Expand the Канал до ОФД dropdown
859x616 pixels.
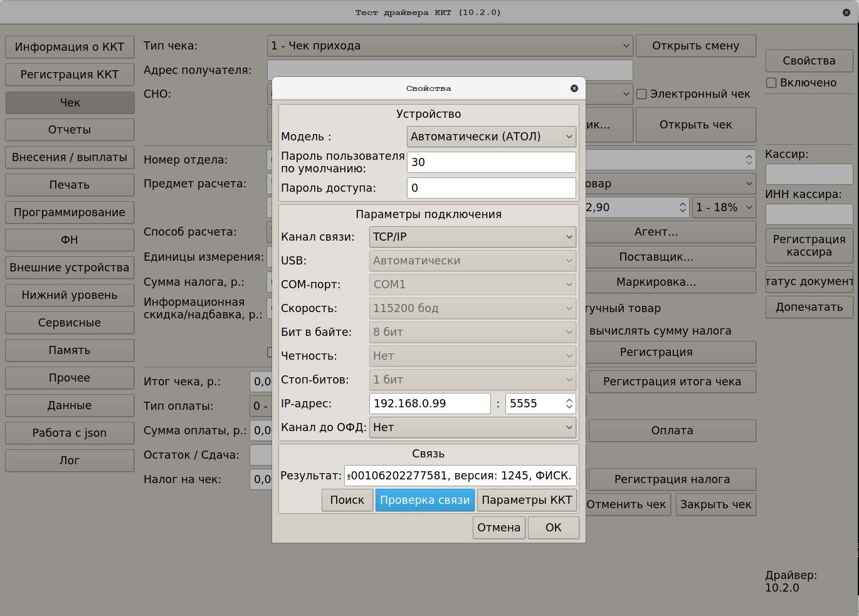click(x=472, y=427)
